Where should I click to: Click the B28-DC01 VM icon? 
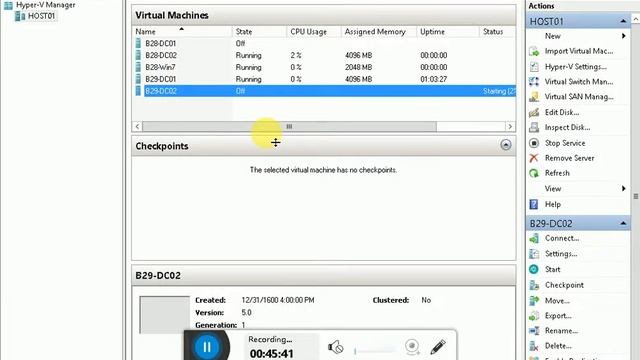click(138, 43)
